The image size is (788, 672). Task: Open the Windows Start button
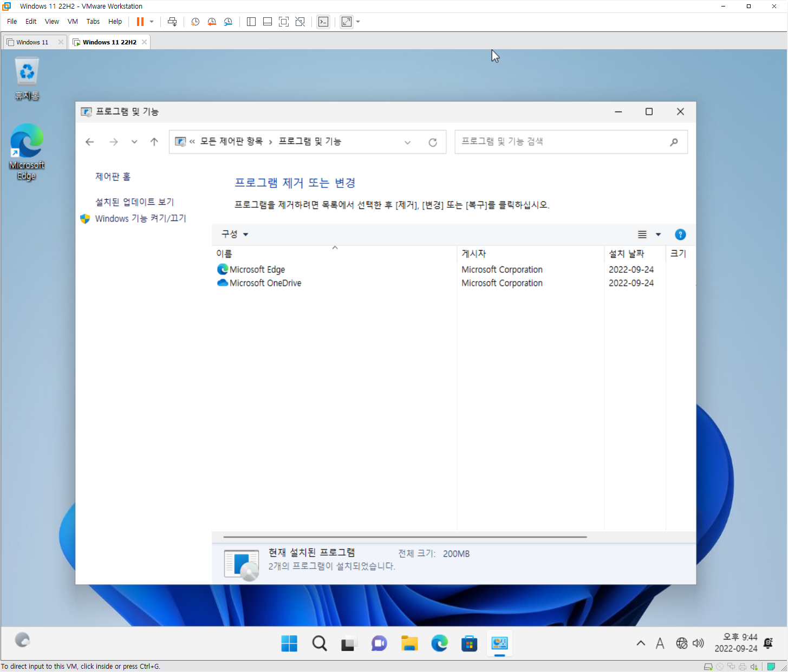(x=289, y=643)
